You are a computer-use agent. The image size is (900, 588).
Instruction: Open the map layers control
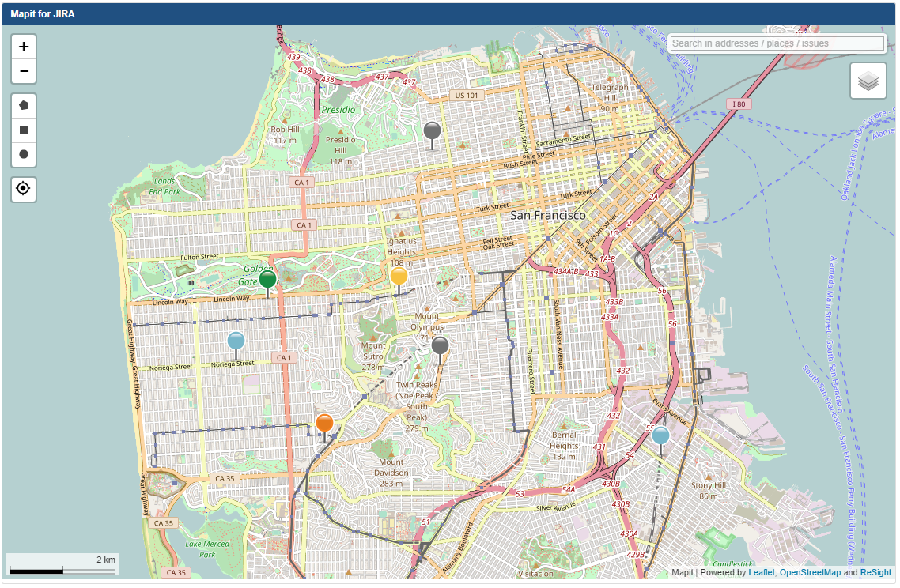click(868, 81)
